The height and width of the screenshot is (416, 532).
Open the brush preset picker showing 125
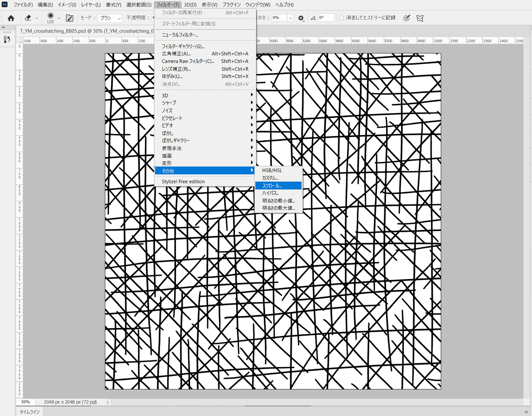tap(51, 18)
